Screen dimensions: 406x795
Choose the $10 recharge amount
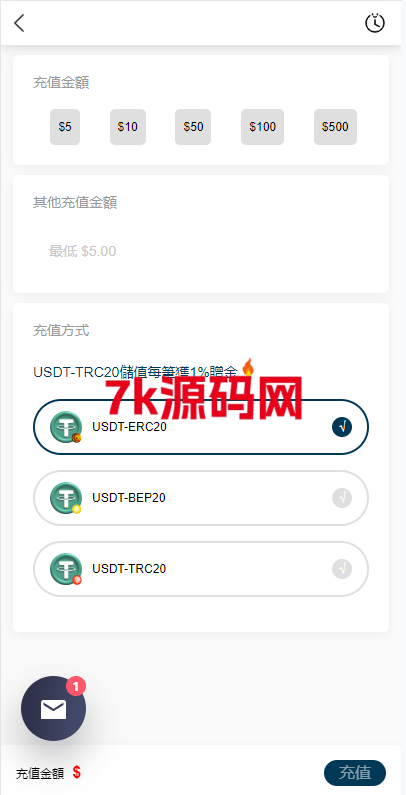pos(128,127)
